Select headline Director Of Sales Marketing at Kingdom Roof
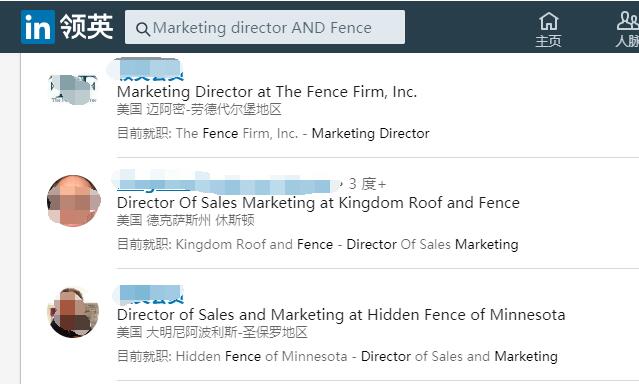Screen dimensions: 639x384 [318, 203]
